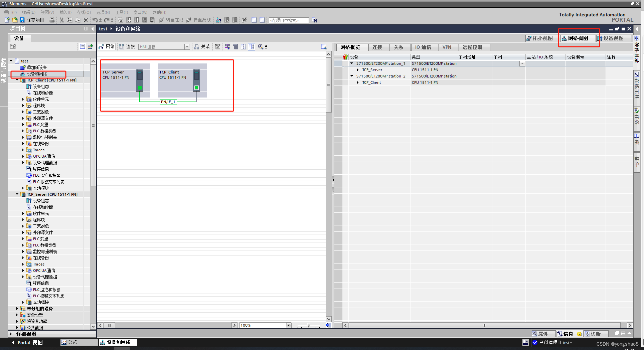Screen dimensions: 644x350
Task: Toggle details view in project tree toolbar
Action: click(83, 46)
